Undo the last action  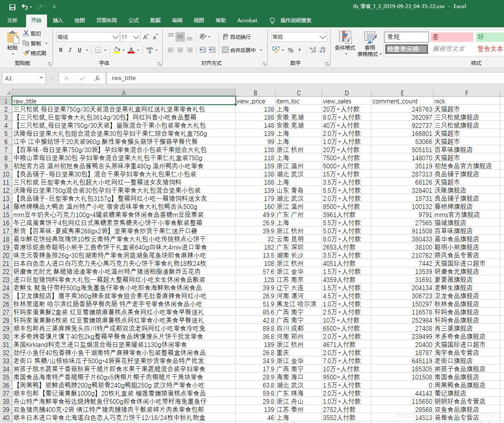[25, 7]
